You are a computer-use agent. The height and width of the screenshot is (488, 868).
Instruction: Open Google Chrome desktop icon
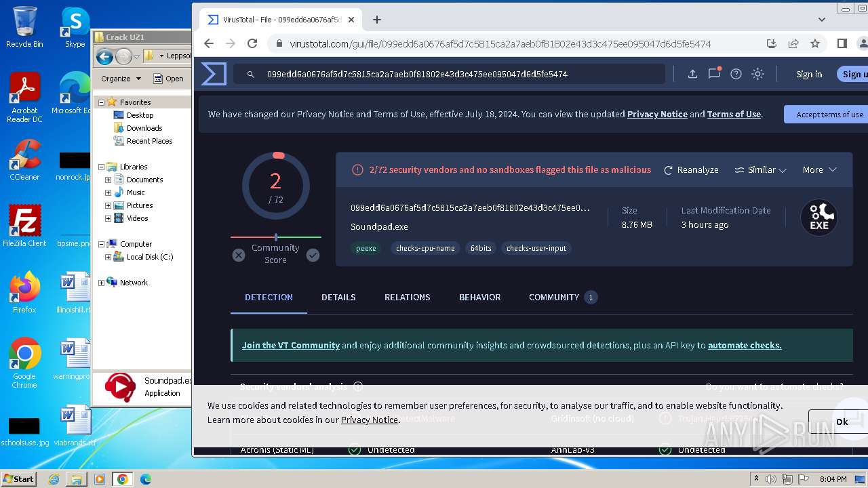[24, 363]
